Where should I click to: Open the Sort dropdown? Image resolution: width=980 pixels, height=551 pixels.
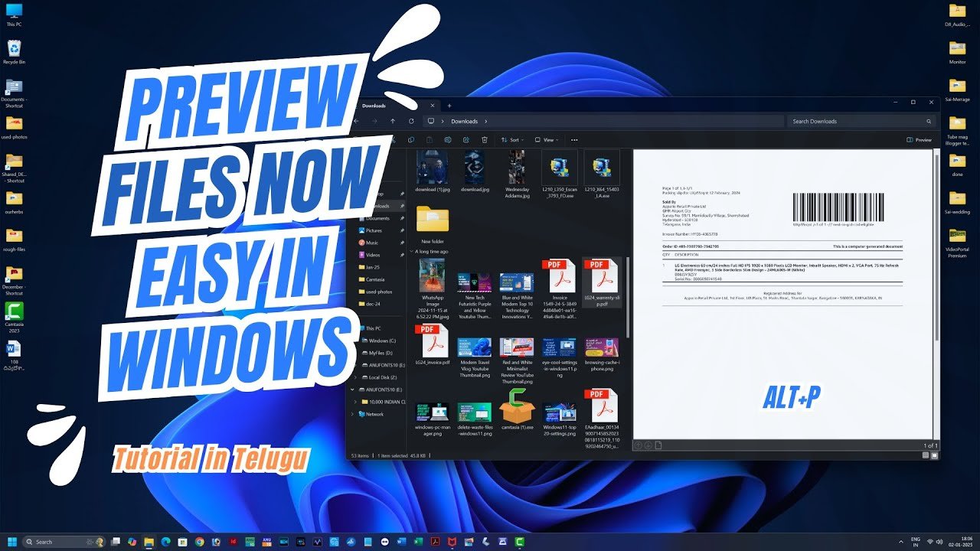(514, 140)
